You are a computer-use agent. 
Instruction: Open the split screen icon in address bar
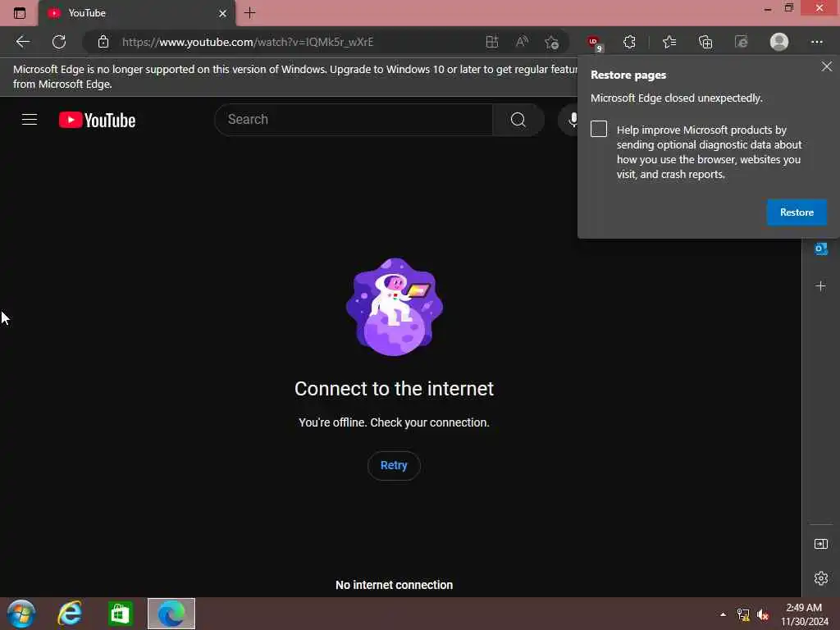pos(492,42)
